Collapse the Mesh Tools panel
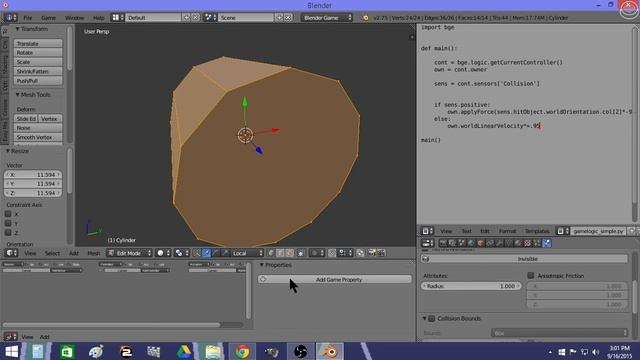 coord(18,95)
